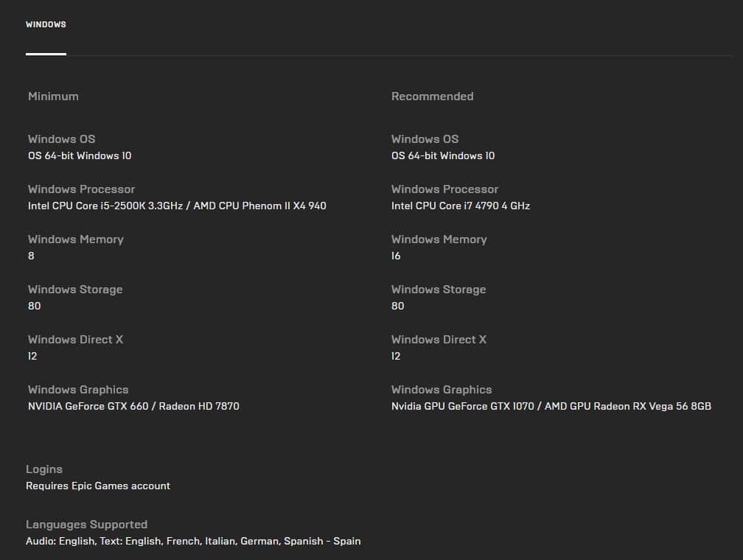Viewport: 743px width, 560px height.
Task: Click the Requires Epic Games account text
Action: tap(98, 486)
